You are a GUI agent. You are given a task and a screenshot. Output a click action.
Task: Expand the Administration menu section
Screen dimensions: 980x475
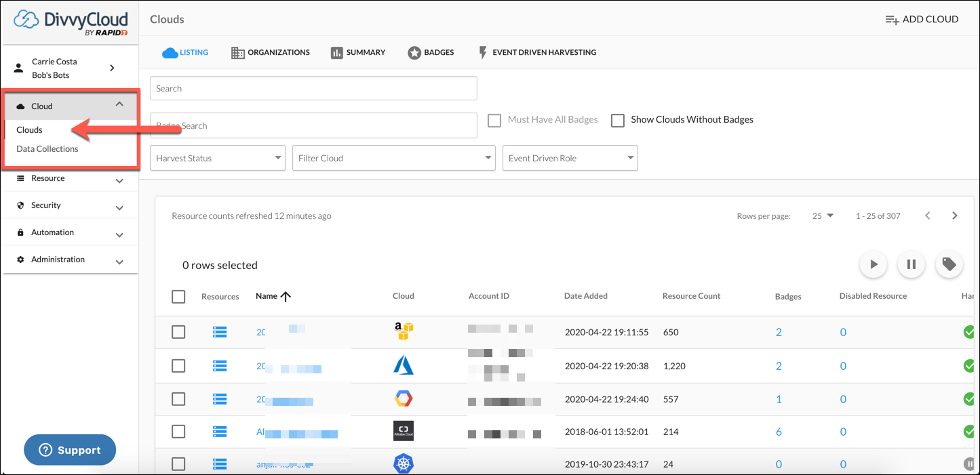pyautogui.click(x=71, y=260)
